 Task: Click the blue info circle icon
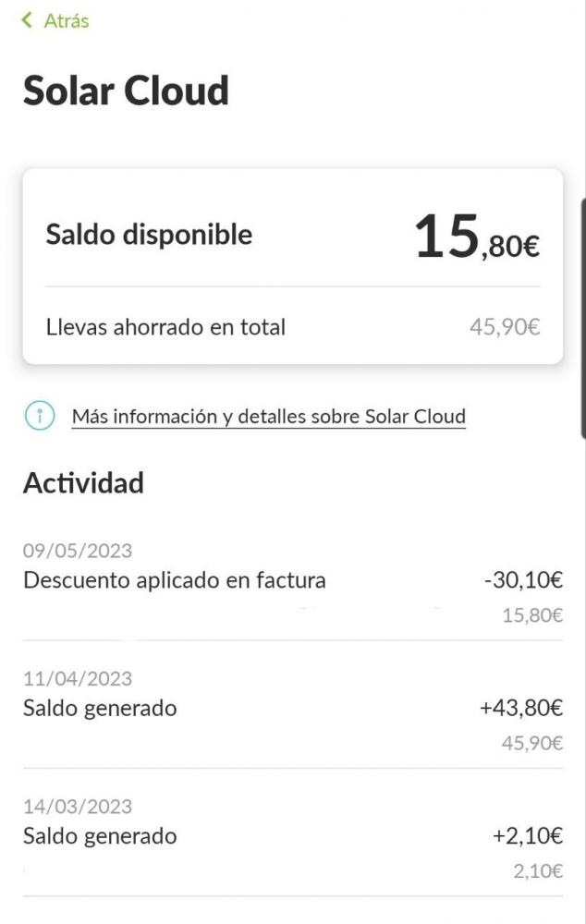tap(40, 416)
